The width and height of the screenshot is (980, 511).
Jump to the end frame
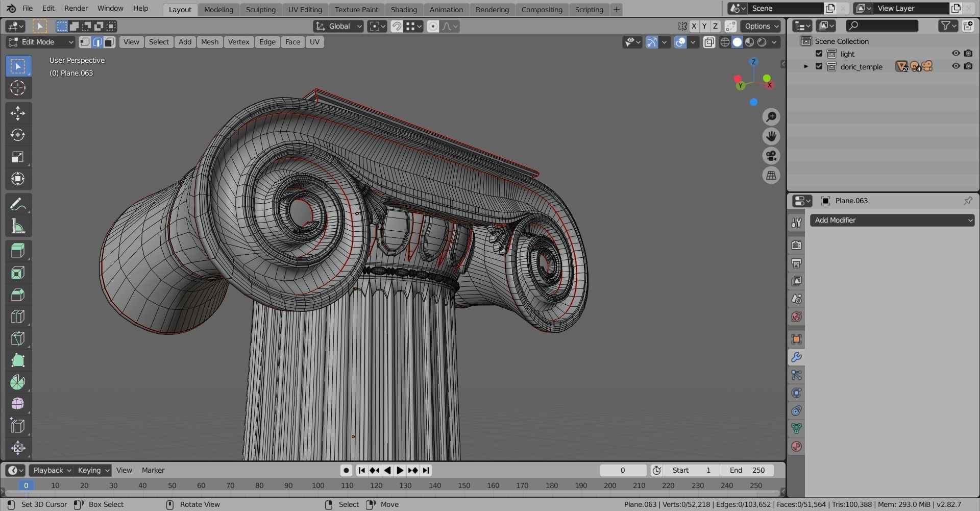(x=426, y=470)
